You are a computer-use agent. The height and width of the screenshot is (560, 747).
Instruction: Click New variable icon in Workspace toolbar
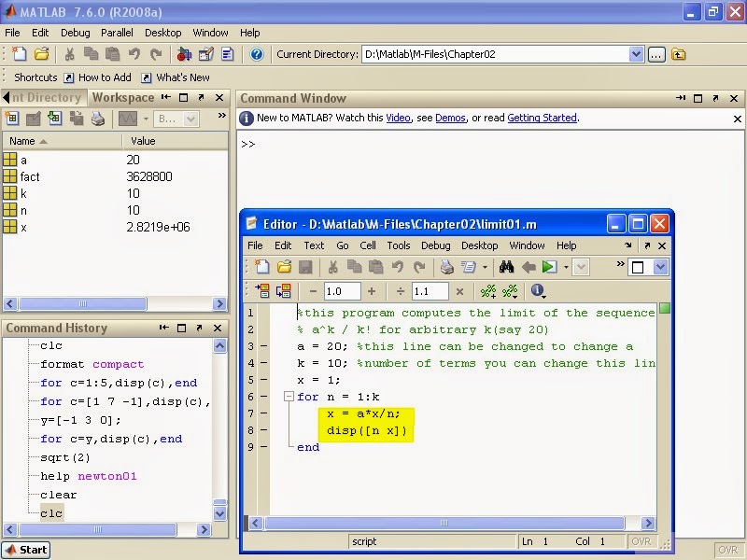pos(11,119)
